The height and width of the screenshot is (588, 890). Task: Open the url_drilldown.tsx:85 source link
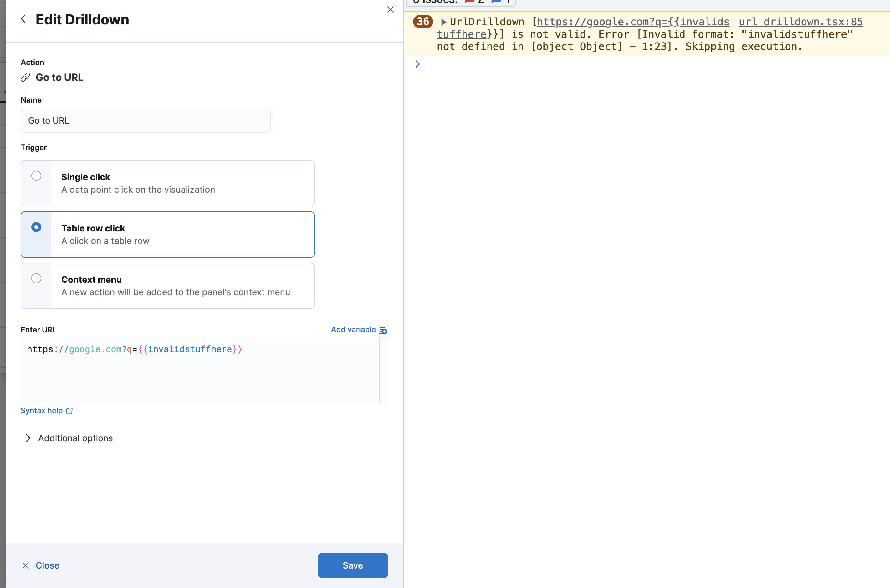point(800,21)
